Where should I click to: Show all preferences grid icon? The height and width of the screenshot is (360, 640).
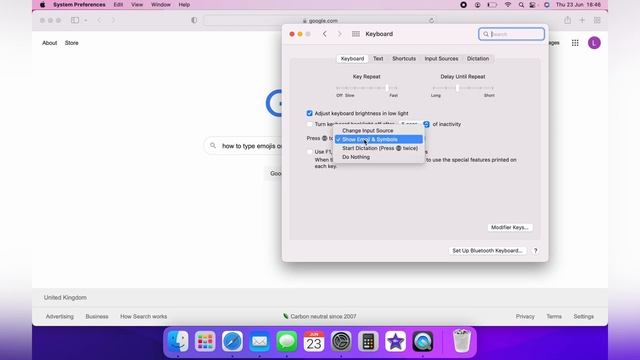356,34
